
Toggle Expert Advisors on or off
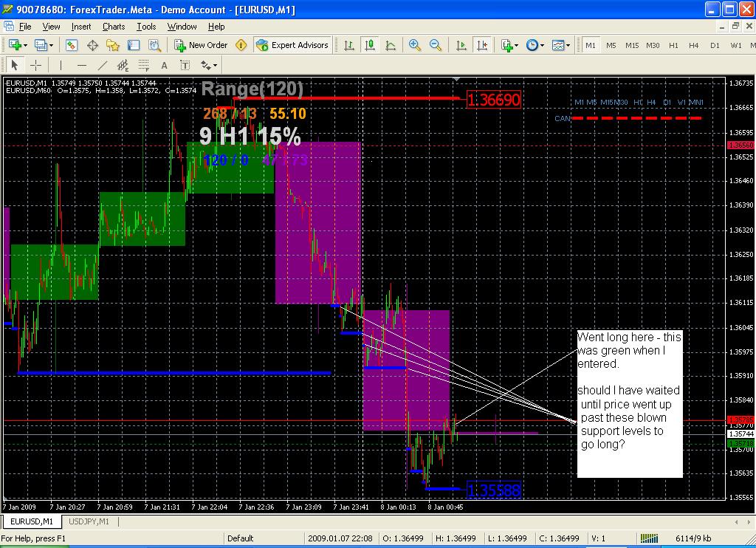point(292,45)
